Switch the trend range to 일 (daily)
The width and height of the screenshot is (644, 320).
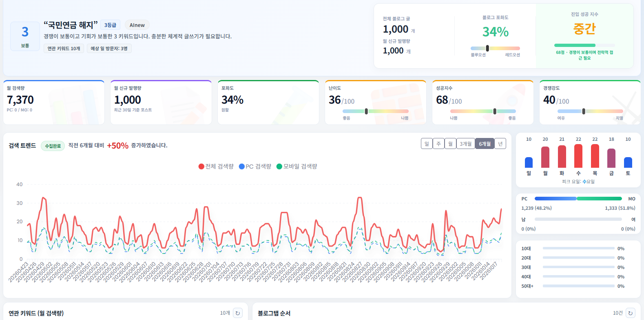[x=427, y=144]
